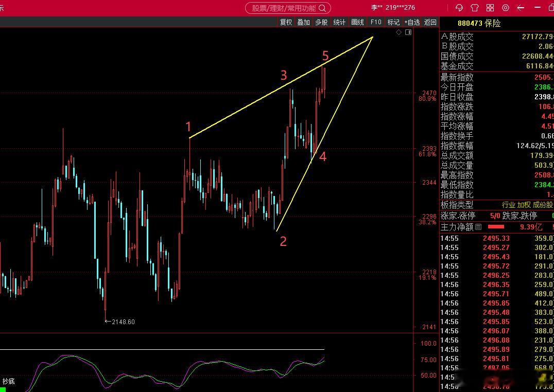
Task: Click the 指数量比 label
Action: click(x=457, y=194)
